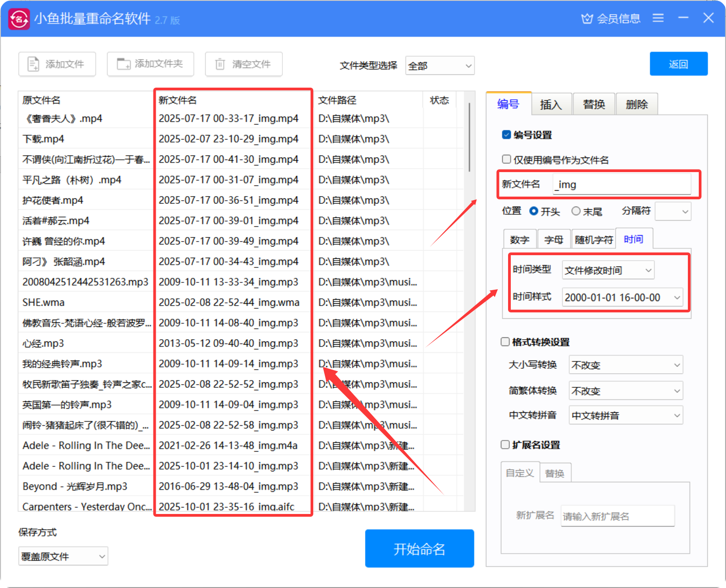Uncheck the 编号设置 checkbox
Viewport: 726px width, 588px height.
pos(507,135)
